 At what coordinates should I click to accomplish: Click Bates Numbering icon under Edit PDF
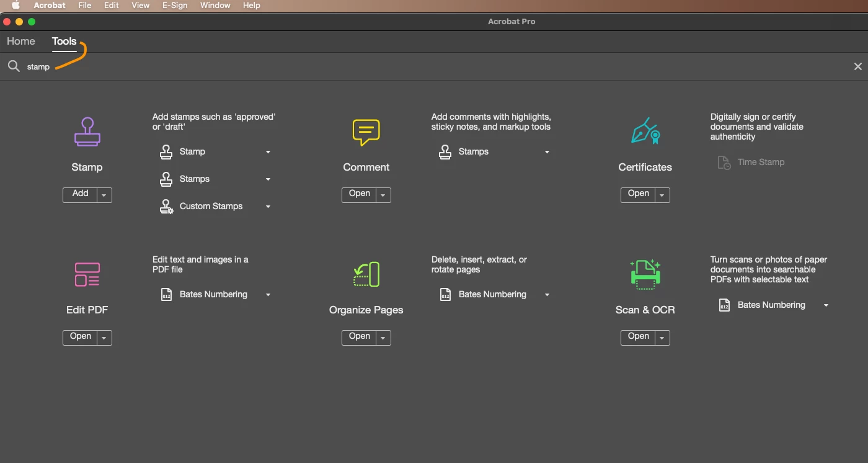click(166, 294)
